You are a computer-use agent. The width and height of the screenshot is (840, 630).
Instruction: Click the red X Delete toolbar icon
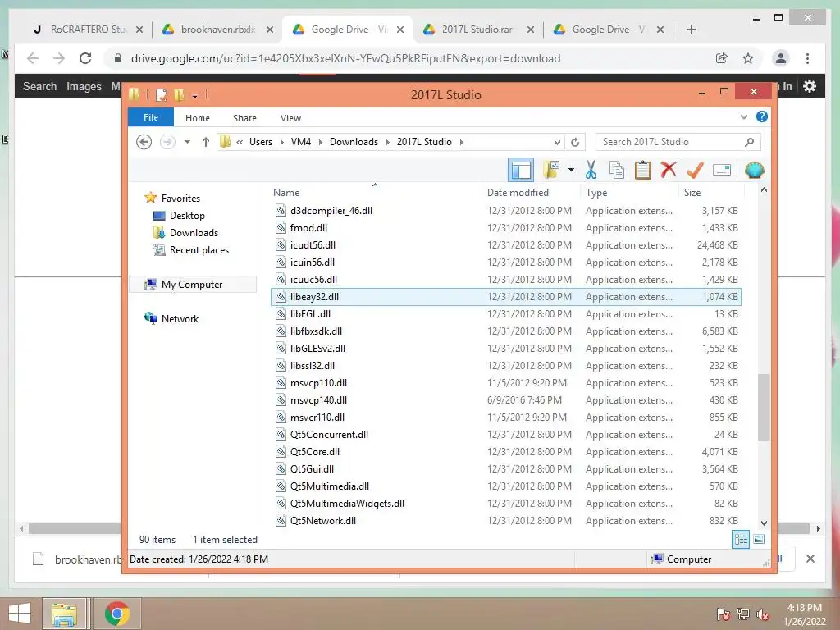(668, 170)
